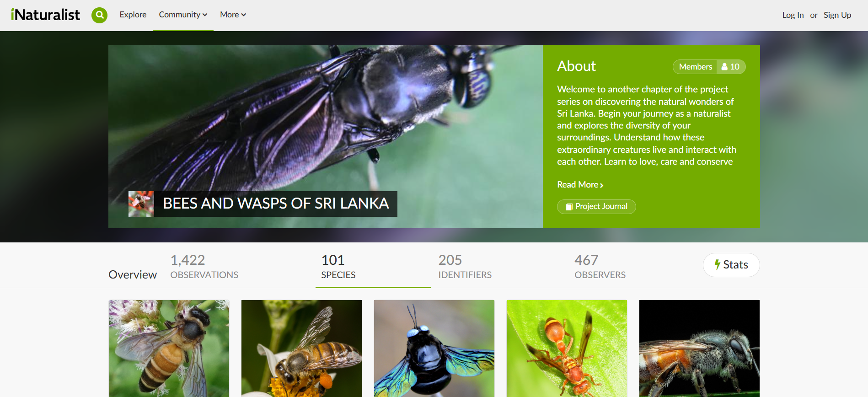Screen dimensions: 868x397
Task: Open the Explore menu item
Action: pyautogui.click(x=133, y=15)
